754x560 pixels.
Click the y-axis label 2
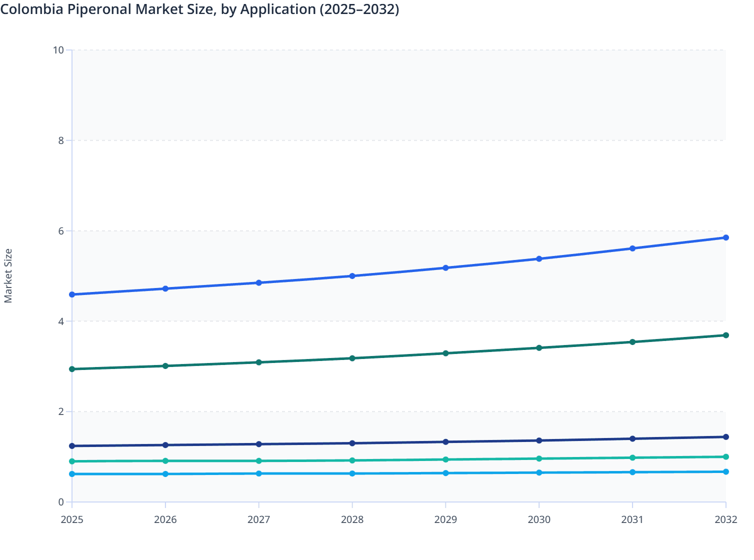pos(61,411)
